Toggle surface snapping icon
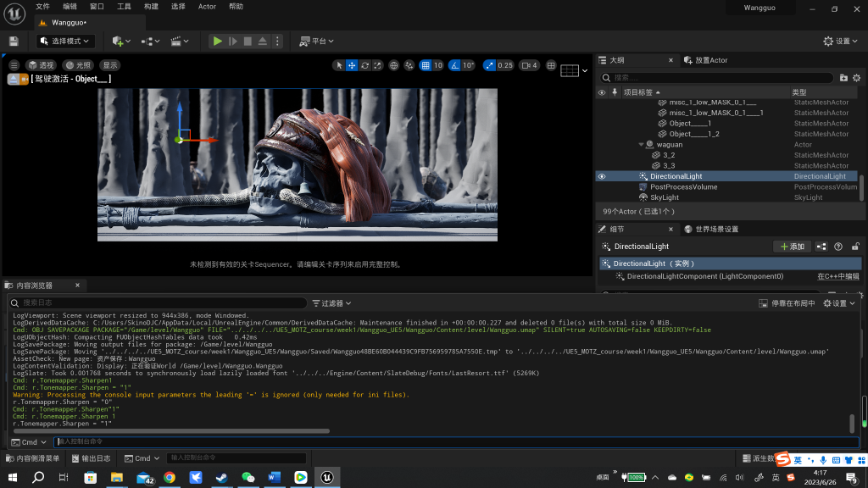868x488 pixels. coord(409,65)
